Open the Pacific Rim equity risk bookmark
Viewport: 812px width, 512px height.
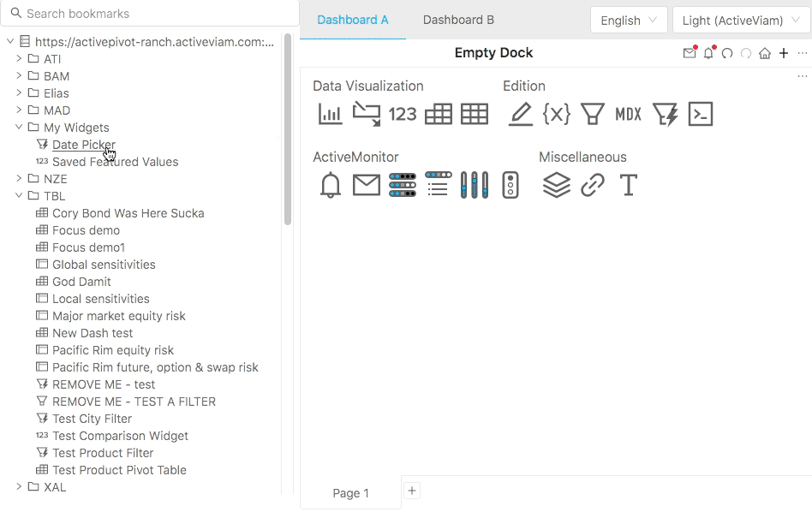point(113,349)
